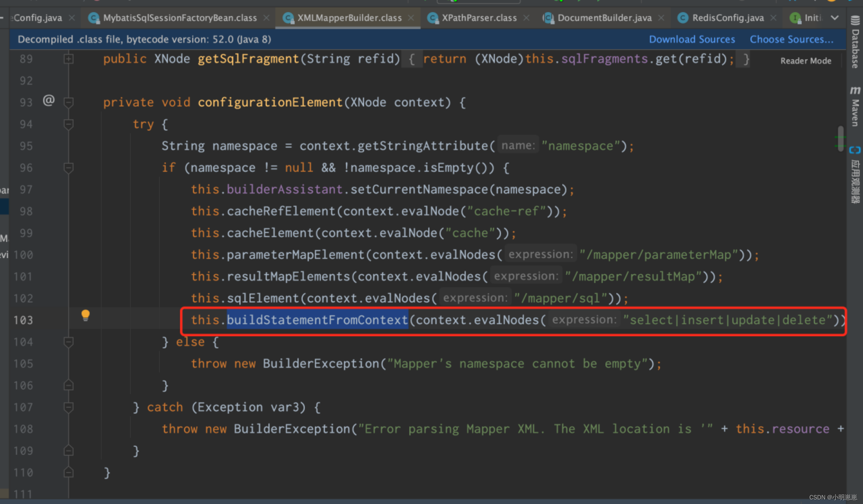The width and height of the screenshot is (863, 504).
Task: Click the XPathParser class file icon in tab
Action: (x=433, y=18)
